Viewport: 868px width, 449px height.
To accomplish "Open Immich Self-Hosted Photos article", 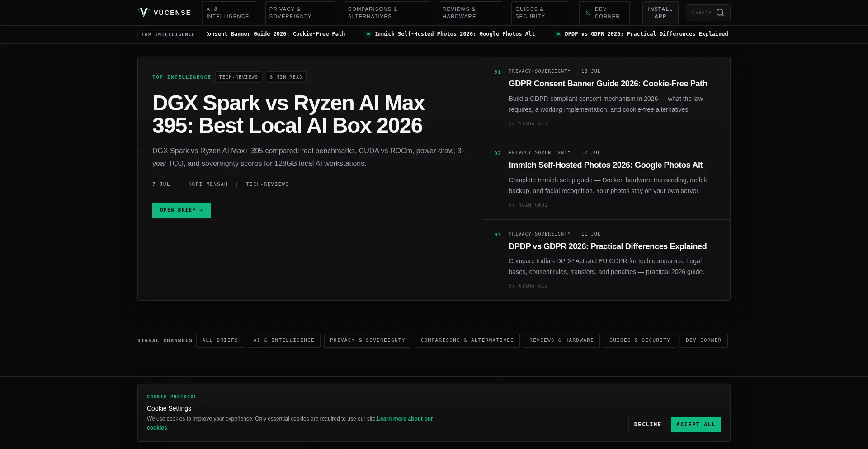I will [x=605, y=165].
